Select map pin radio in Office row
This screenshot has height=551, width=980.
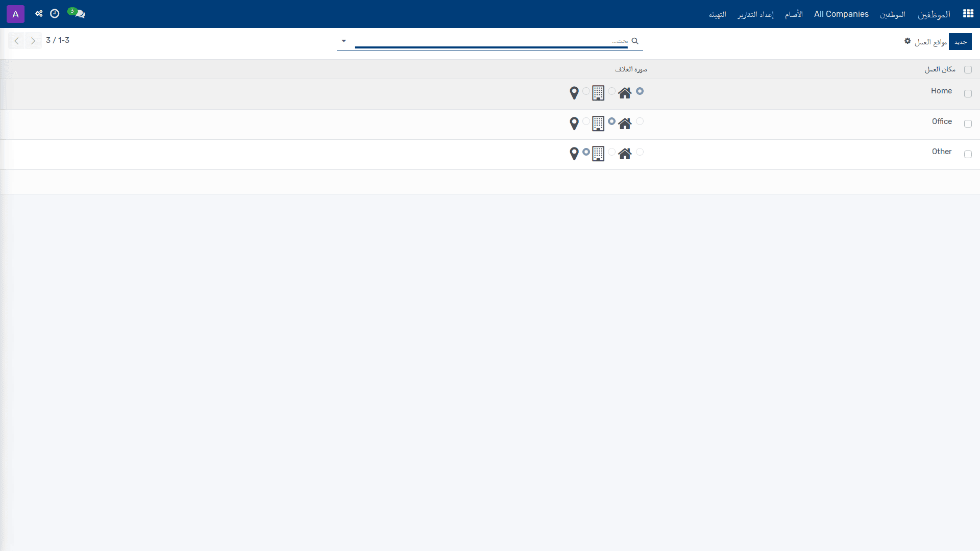click(x=586, y=121)
